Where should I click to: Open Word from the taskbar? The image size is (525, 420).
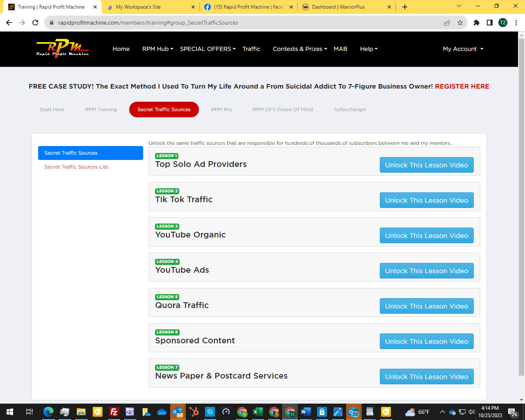306,412
